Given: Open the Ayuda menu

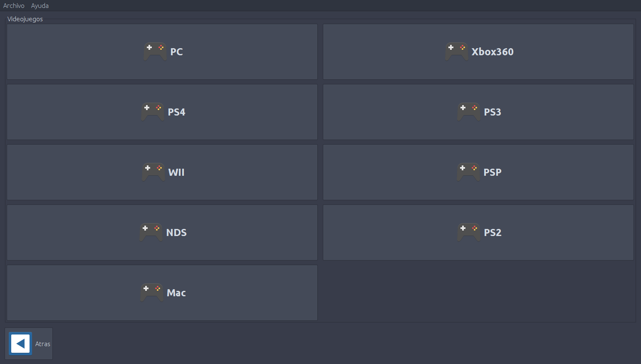Looking at the screenshot, I should [x=40, y=6].
